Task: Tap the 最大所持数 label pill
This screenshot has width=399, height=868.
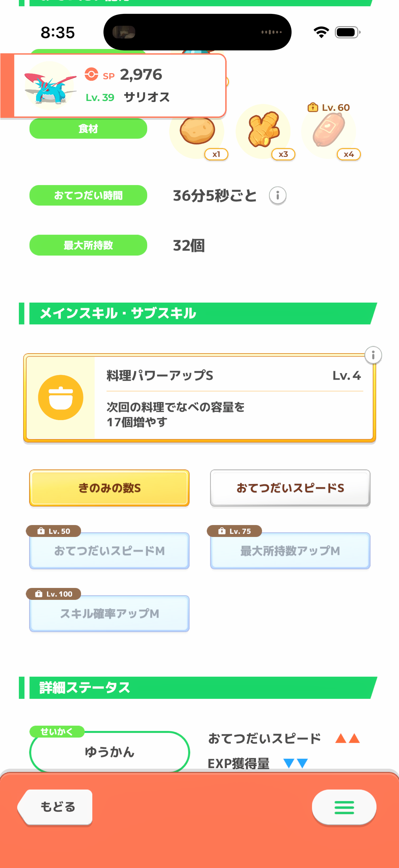Action: tap(88, 245)
